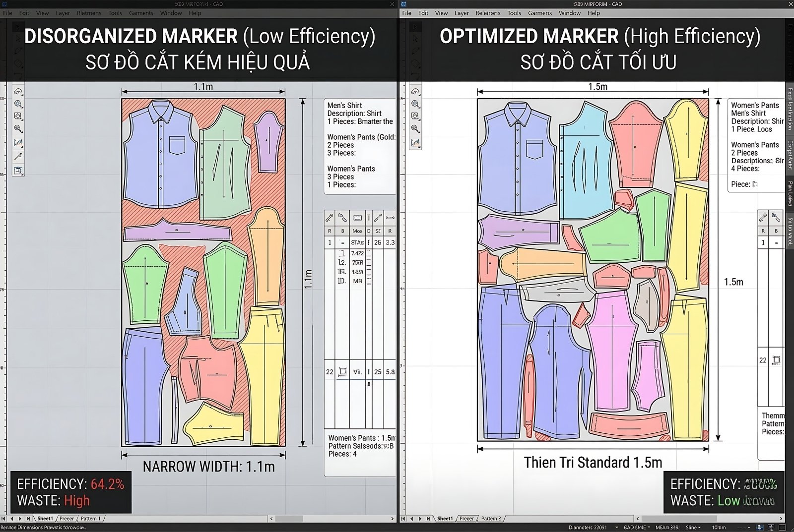Click the zoom magnifier below the top tool, right window

tap(415, 104)
